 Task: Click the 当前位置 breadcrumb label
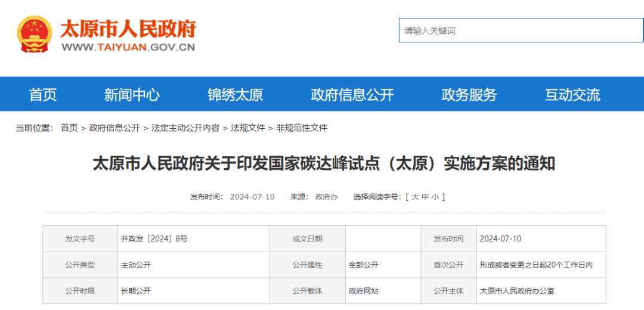click(35, 128)
